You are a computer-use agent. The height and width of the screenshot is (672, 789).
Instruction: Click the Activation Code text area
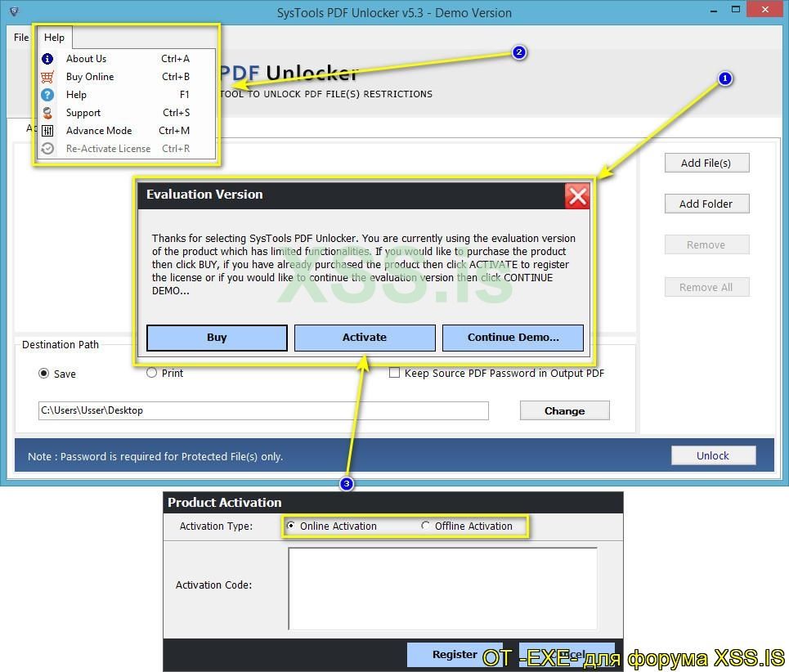[x=443, y=589]
